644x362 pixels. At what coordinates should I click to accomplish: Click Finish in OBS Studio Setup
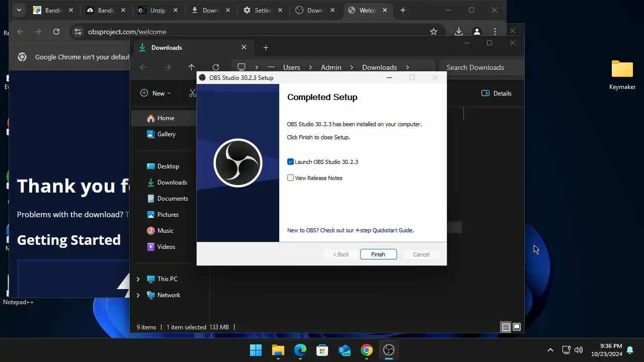(378, 254)
